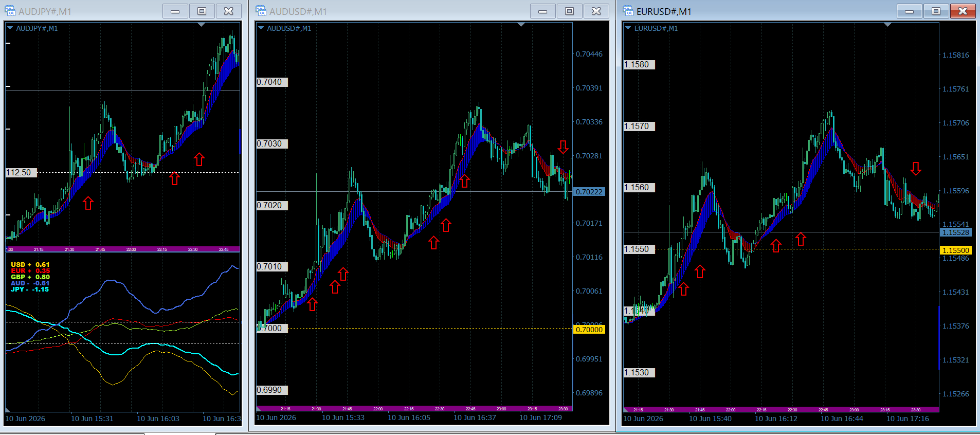The width and height of the screenshot is (980, 435).
Task: Open the EURUSD#,M1 chart label dropdown triangle
Action: [628, 28]
